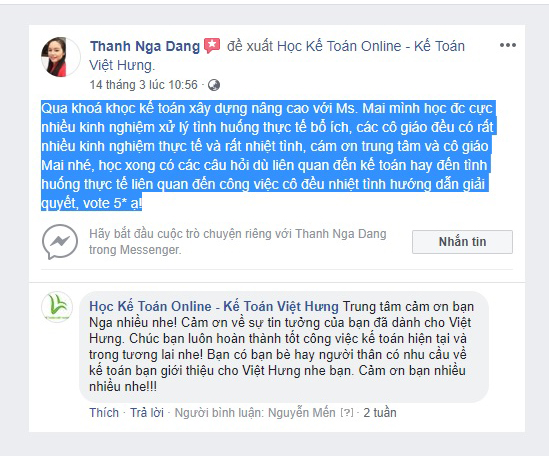Click the red recommendation star badge
Screen dimensions: 549x456
click(x=212, y=46)
